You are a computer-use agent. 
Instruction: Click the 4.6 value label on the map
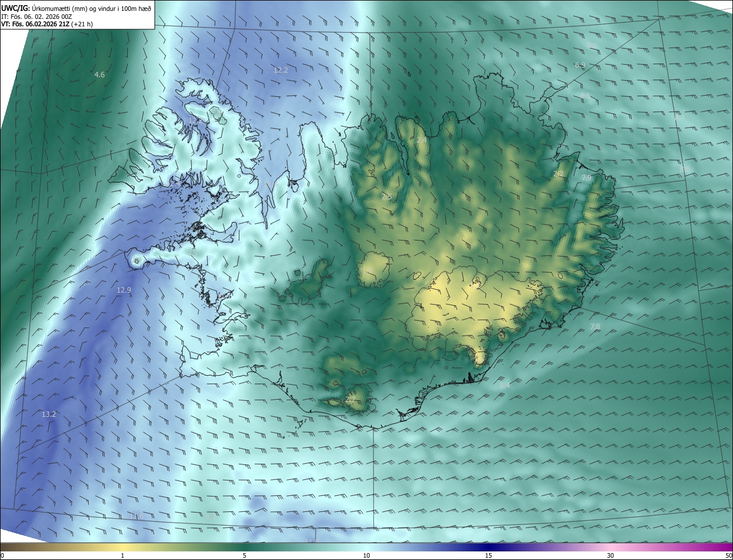(100, 74)
